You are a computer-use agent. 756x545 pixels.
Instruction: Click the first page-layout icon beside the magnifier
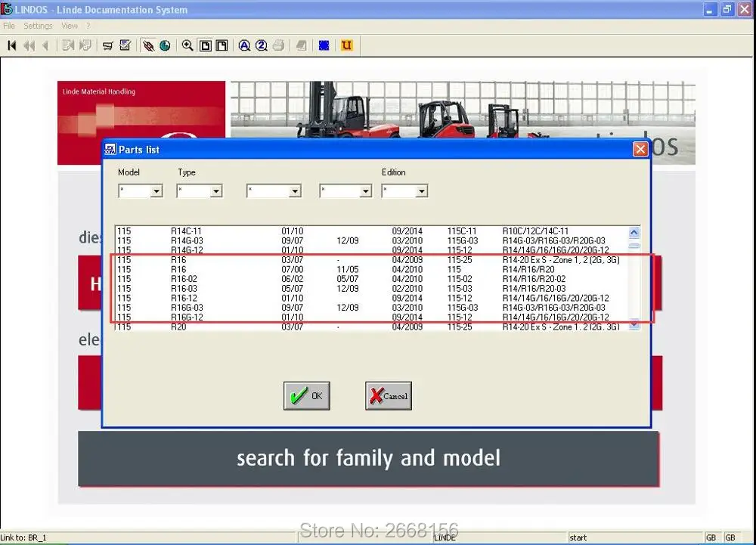pos(206,46)
